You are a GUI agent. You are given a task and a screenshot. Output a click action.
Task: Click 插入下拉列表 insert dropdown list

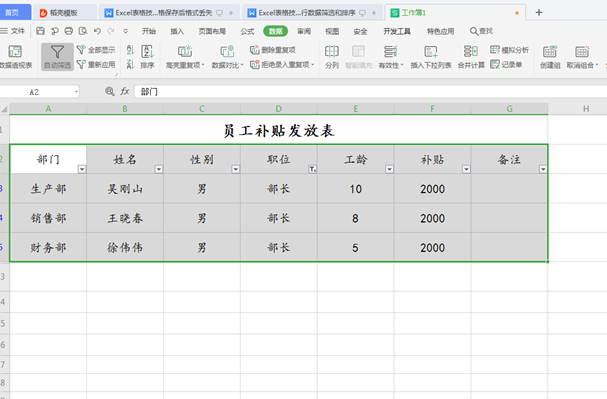pyautogui.click(x=431, y=57)
